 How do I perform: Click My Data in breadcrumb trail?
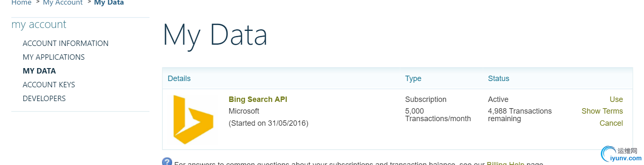click(109, 3)
